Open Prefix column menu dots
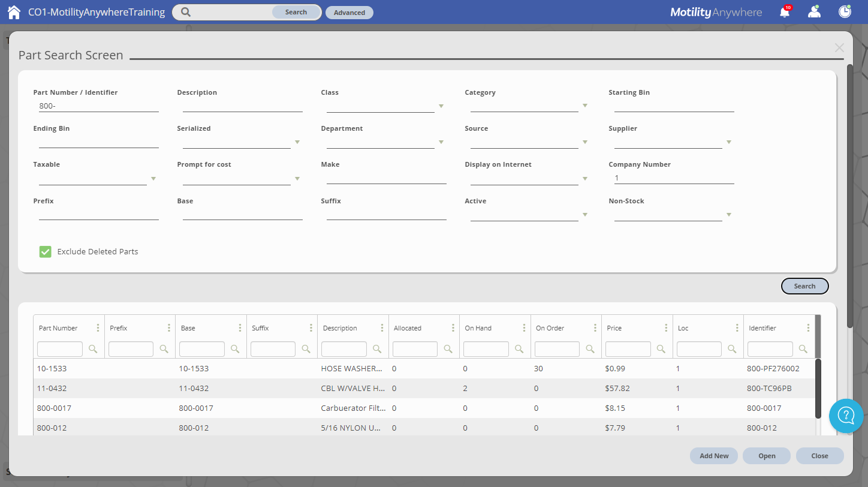868x487 pixels. coord(169,328)
